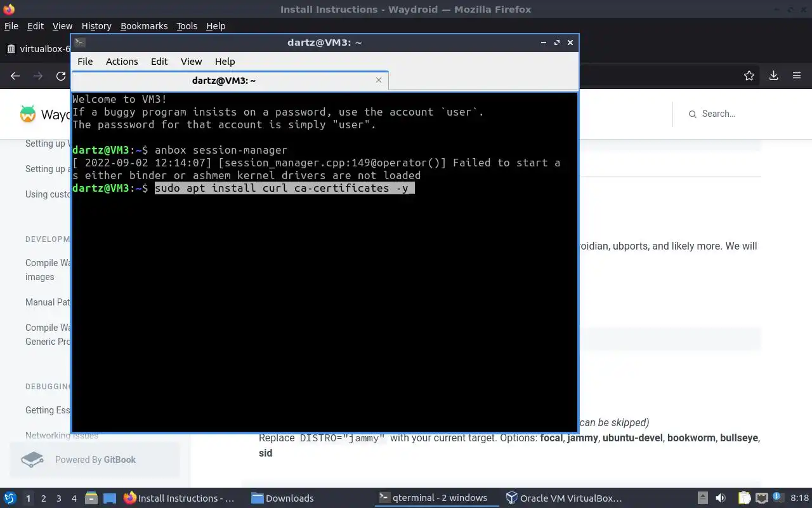The width and height of the screenshot is (812, 508).
Task: Click the Firefox forward arrow
Action: pyautogui.click(x=38, y=76)
